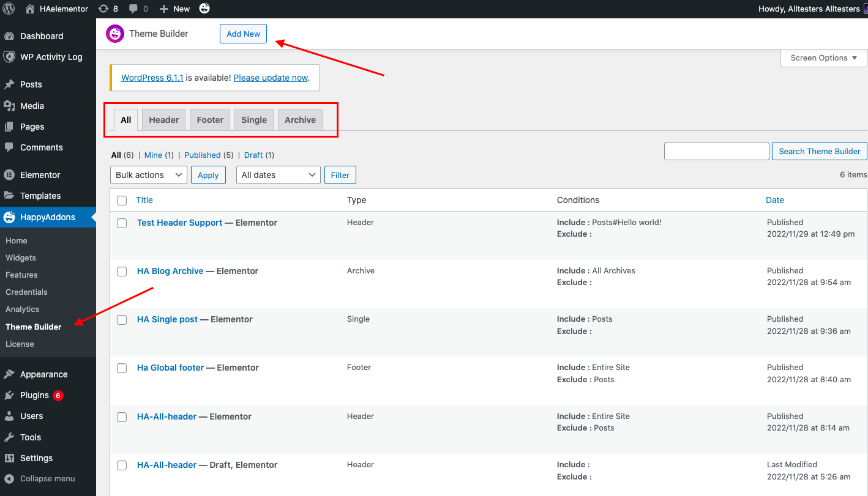Screen dimensions: 868x496
Task: Click the notification badge on Plugins menu
Action: point(59,395)
